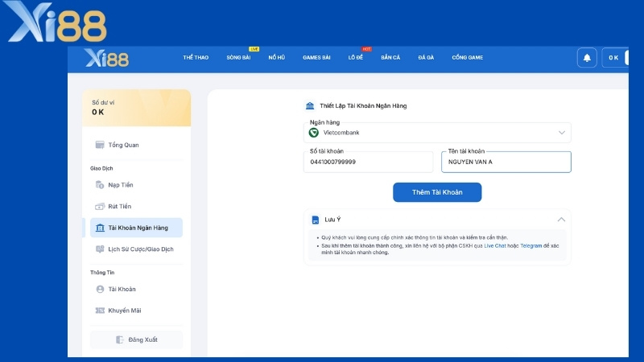Select Tổng Quan in the sidebar
This screenshot has height=362, width=644.
pos(136,145)
